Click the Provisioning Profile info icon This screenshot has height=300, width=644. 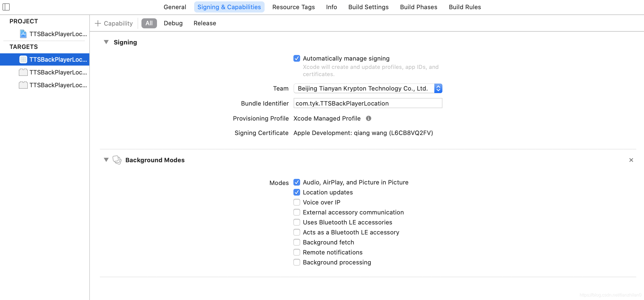[x=368, y=118]
